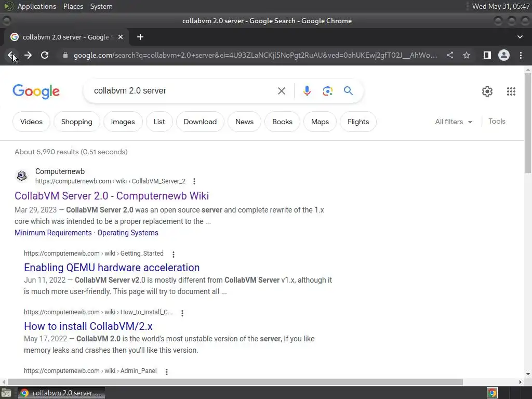532x399 pixels.
Task: Open the Chrome side panel icon
Action: point(487,55)
